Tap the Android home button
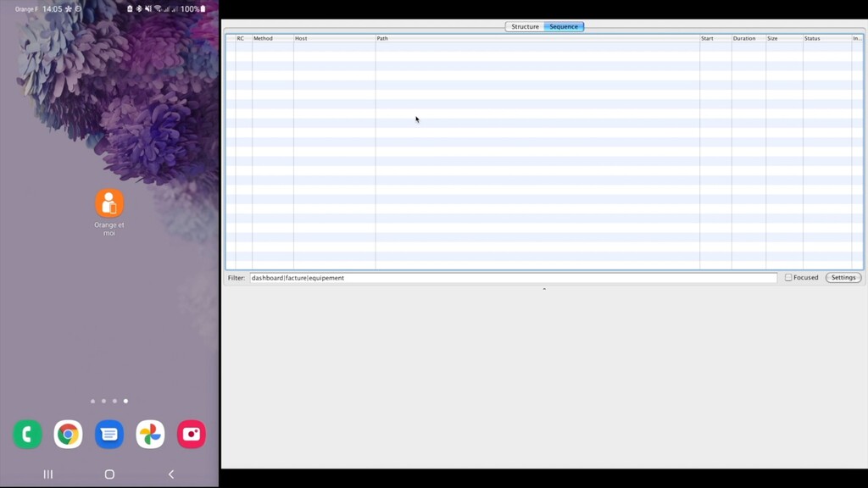Viewport: 868px width, 488px height. [109, 474]
